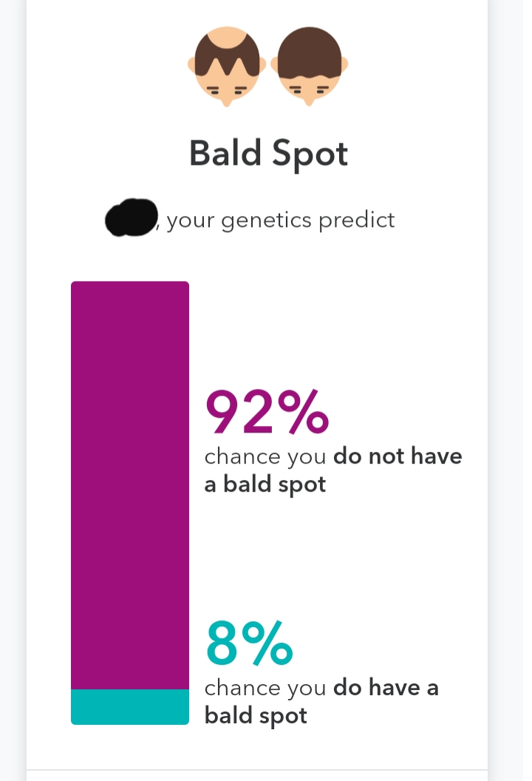Select the purple segment of the bar chart

point(130,485)
